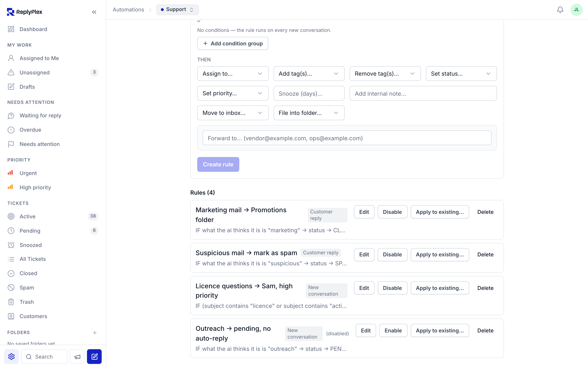Click the ReplyPlex logo
Image resolution: width=588 pixels, height=368 pixels.
point(24,12)
